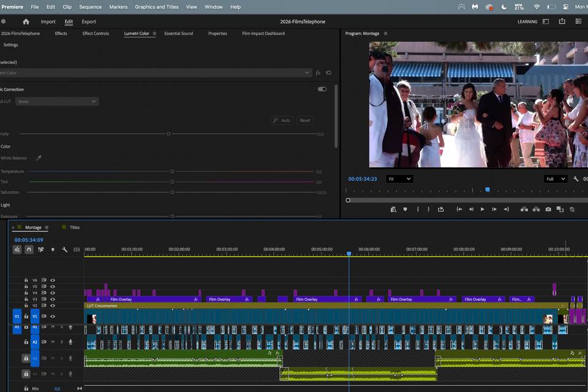Image resolution: width=588 pixels, height=392 pixels.
Task: Click the Home icon in the header bar
Action: coord(26,21)
